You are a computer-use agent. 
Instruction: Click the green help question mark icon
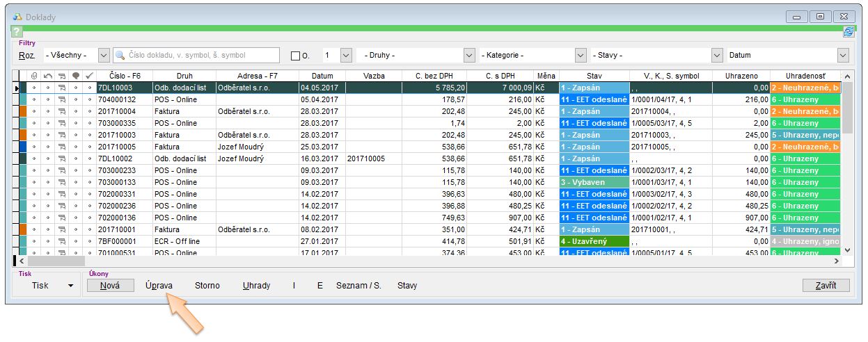point(17,32)
